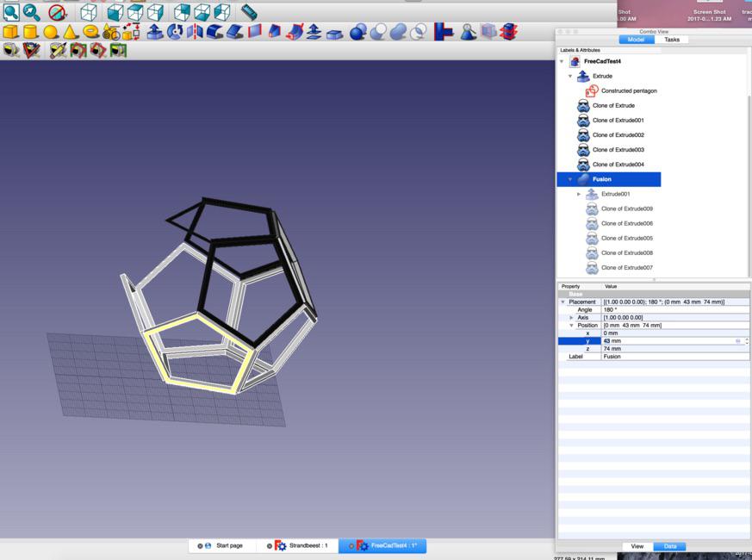Image resolution: width=752 pixels, height=560 pixels.
Task: Collapse the Extrude tree node arrow
Action: (x=570, y=77)
